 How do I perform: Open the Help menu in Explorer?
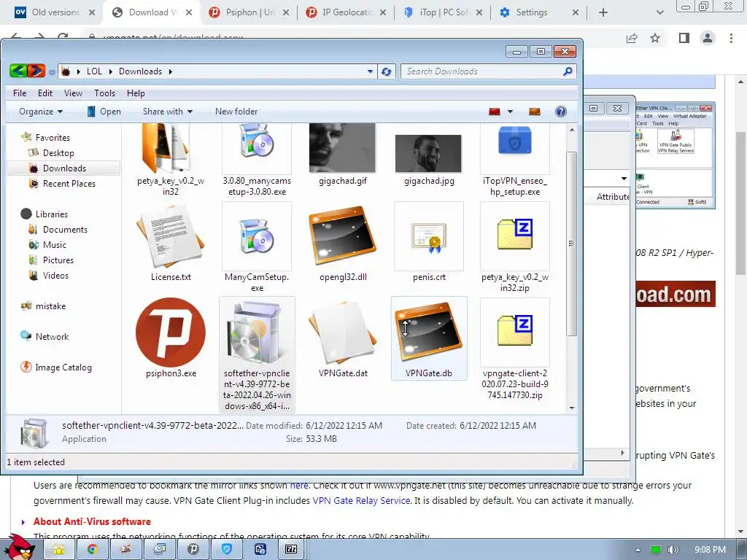136,93
